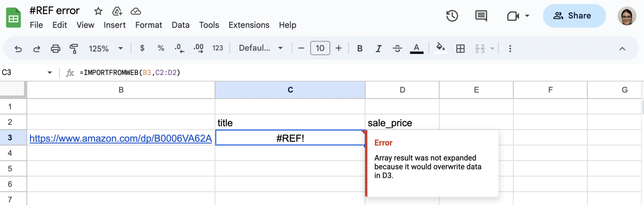
Task: Check the cloud save status icon
Action: (136, 11)
